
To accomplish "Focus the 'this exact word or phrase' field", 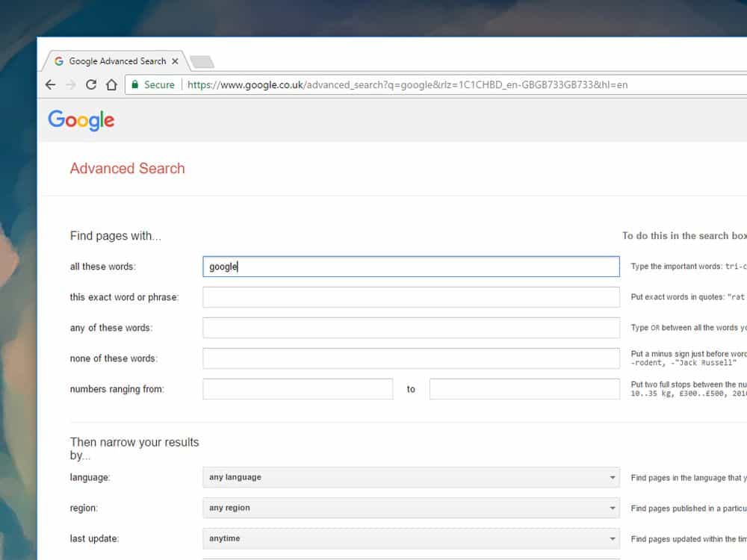I will pos(410,297).
